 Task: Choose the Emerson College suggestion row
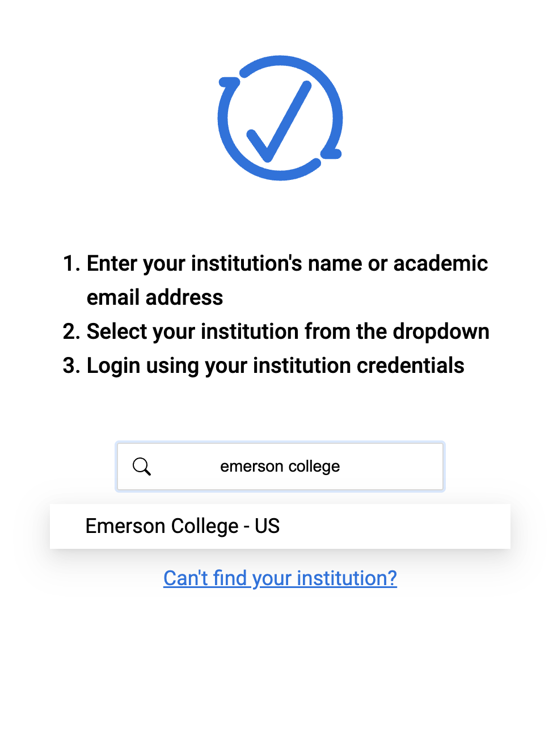(x=280, y=526)
